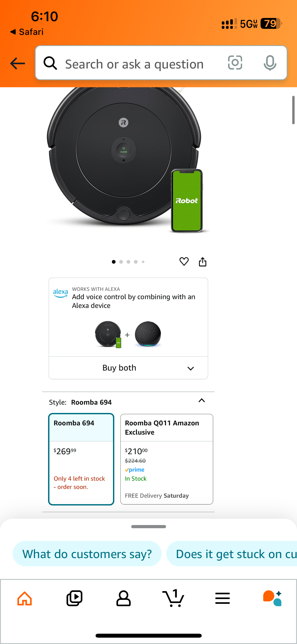Tap the share icon below product image
The height and width of the screenshot is (644, 297).
202,262
